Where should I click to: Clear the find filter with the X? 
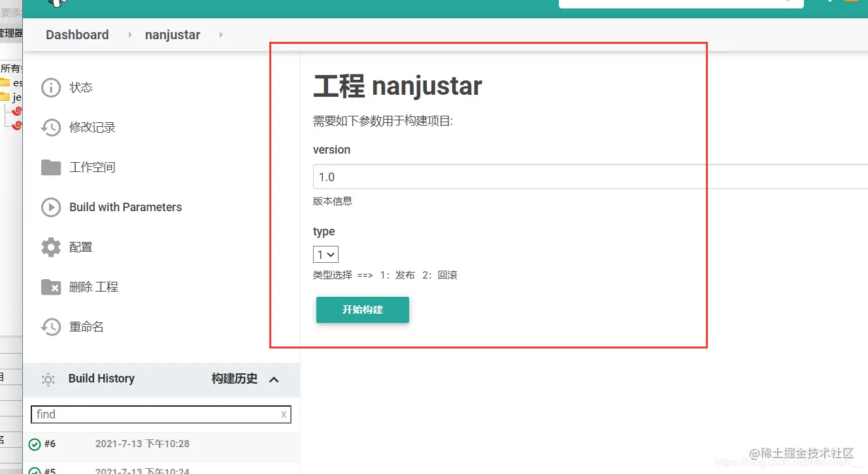pos(283,415)
